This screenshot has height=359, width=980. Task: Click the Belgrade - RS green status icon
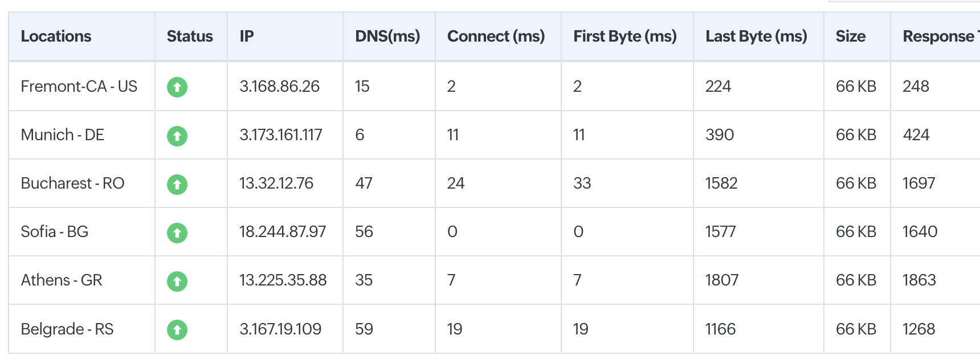point(177,330)
